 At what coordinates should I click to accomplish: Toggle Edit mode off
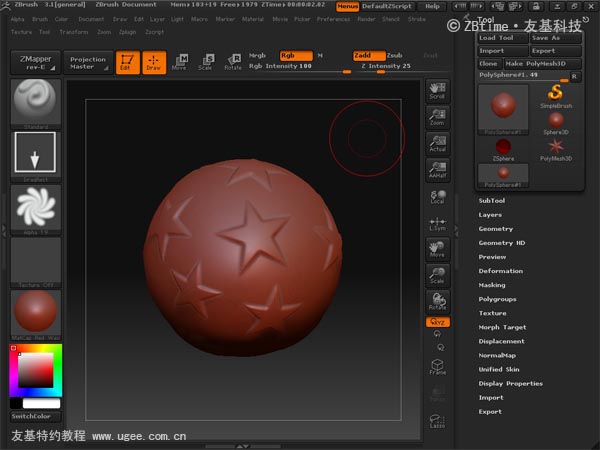coord(127,62)
